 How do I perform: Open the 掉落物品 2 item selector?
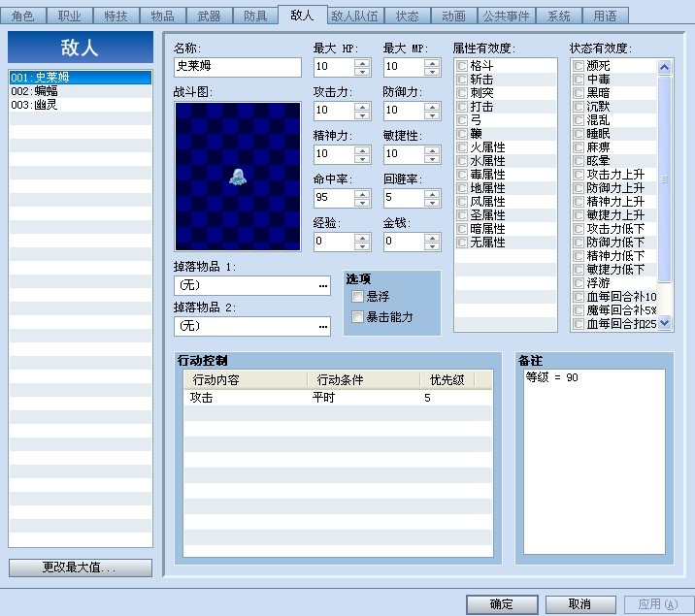pyautogui.click(x=323, y=326)
